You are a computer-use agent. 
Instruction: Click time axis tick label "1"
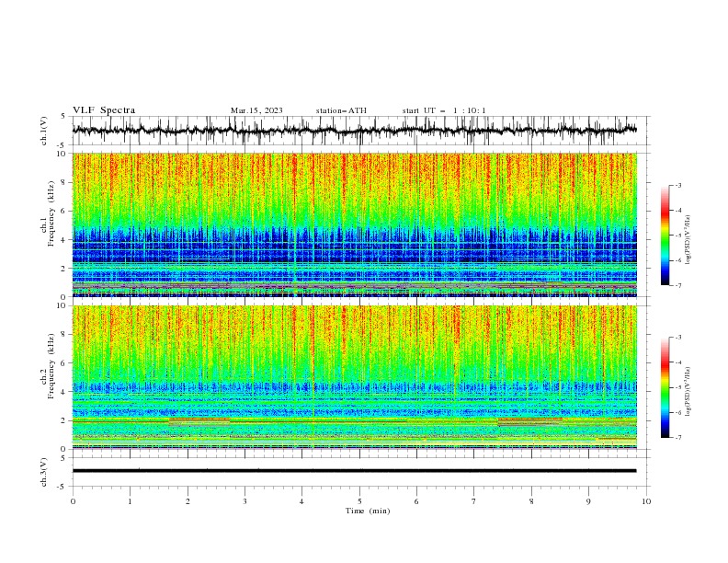point(130,501)
